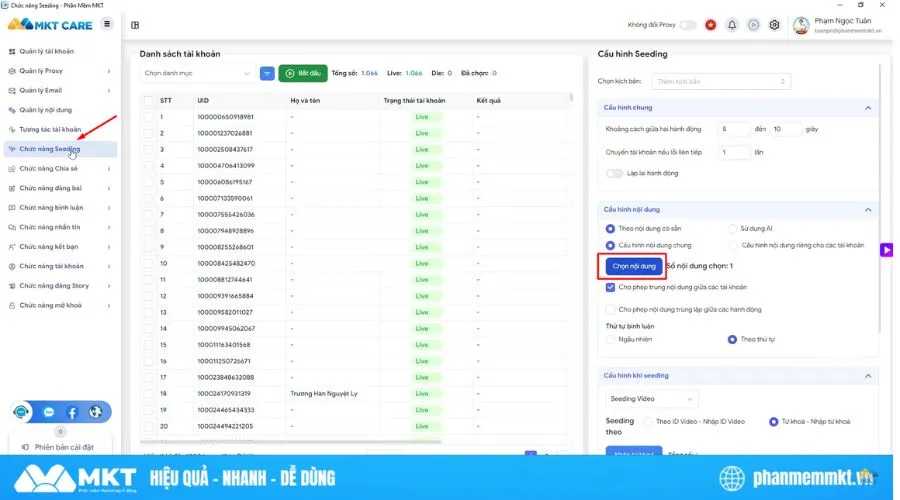
Task: Select Từ khóa - Nhập từ khóa radio
Action: pyautogui.click(x=774, y=422)
